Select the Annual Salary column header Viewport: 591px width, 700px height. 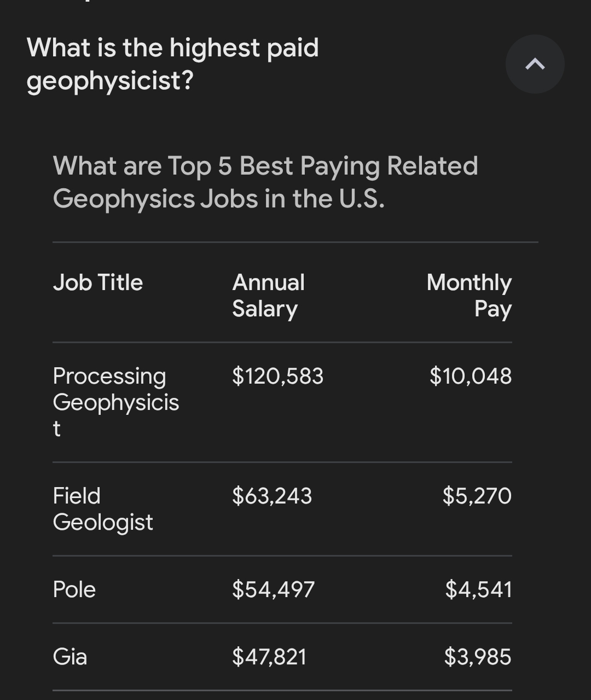coord(268,296)
